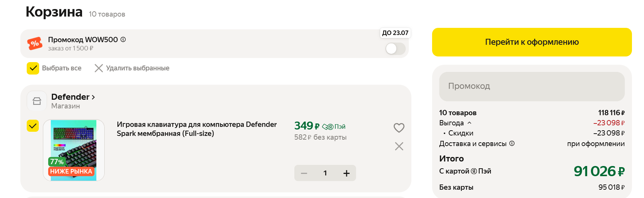Focus the Промокод input field
644x198 pixels.
click(x=531, y=86)
